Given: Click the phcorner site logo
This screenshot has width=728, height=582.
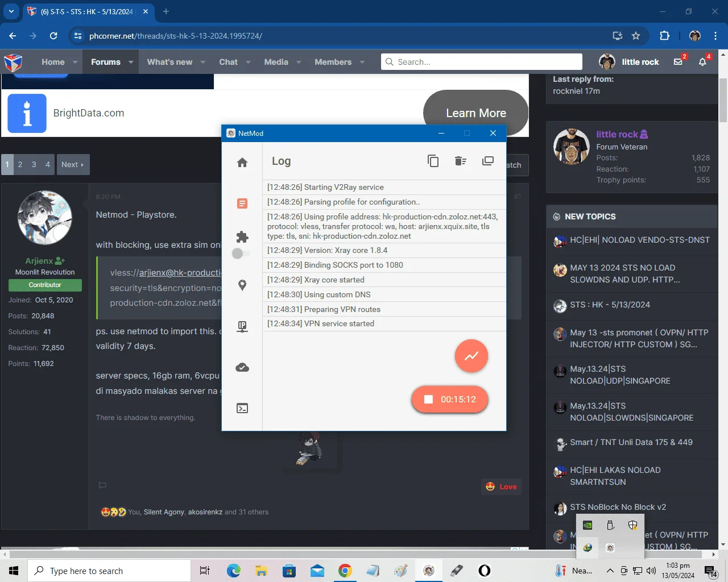Looking at the screenshot, I should tap(13, 62).
